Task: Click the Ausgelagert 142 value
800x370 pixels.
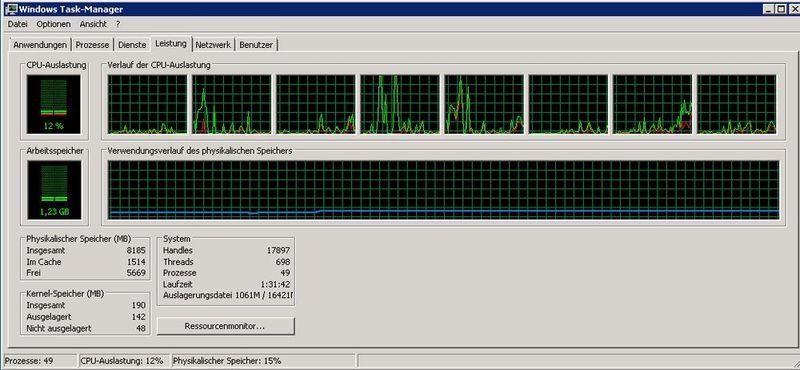Action: [x=139, y=317]
